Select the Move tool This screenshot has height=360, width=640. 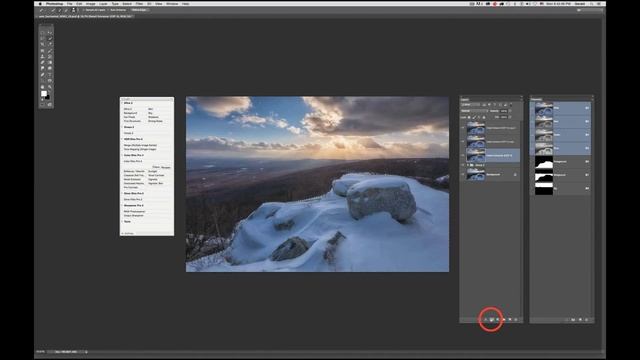(50, 33)
